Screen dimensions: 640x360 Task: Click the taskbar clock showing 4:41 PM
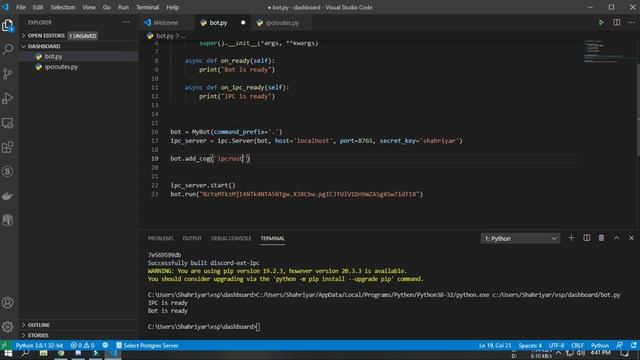click(600, 353)
